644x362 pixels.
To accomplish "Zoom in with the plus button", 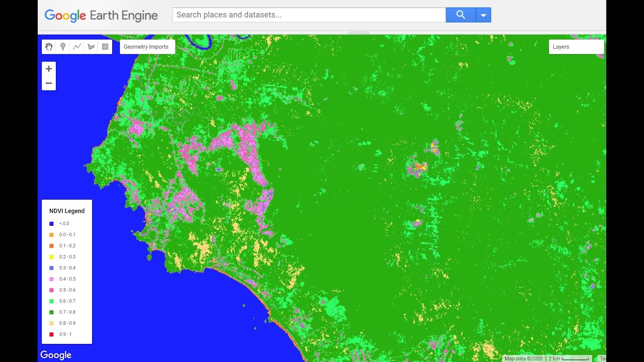I will click(x=49, y=69).
